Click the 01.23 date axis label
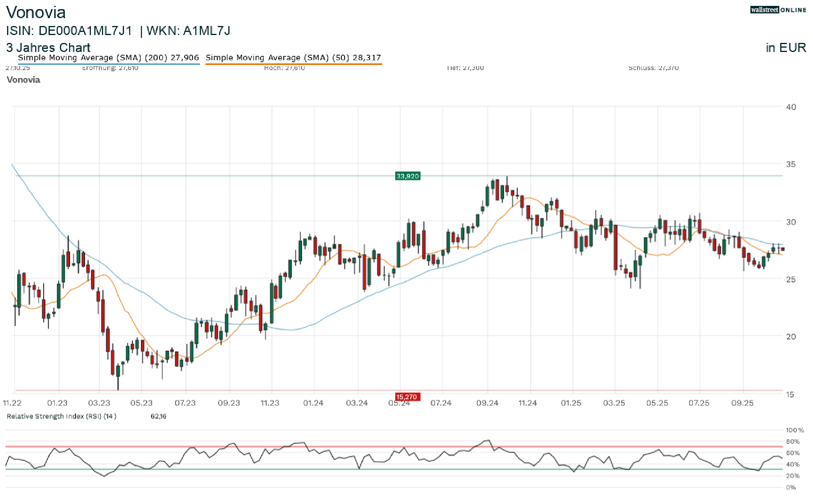The width and height of the screenshot is (813, 504). [x=57, y=403]
